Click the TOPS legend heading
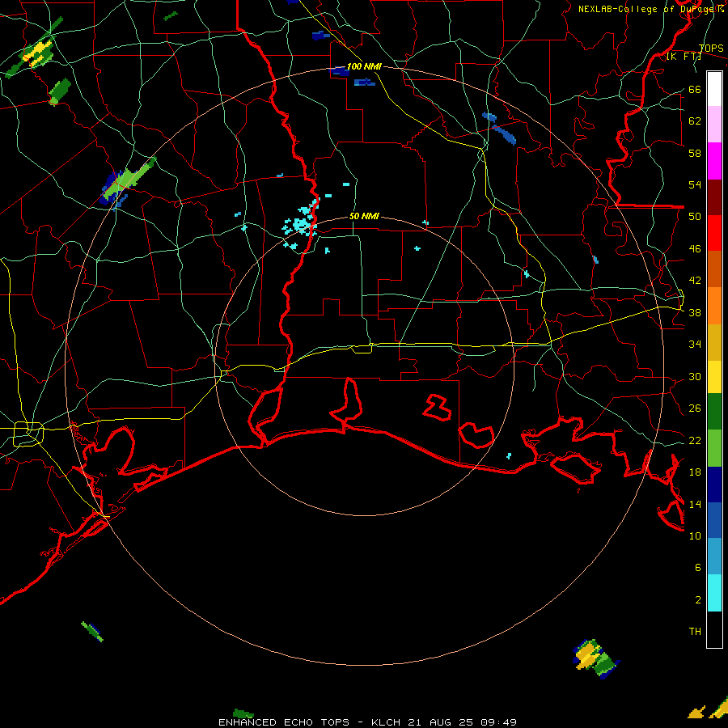 711,48
